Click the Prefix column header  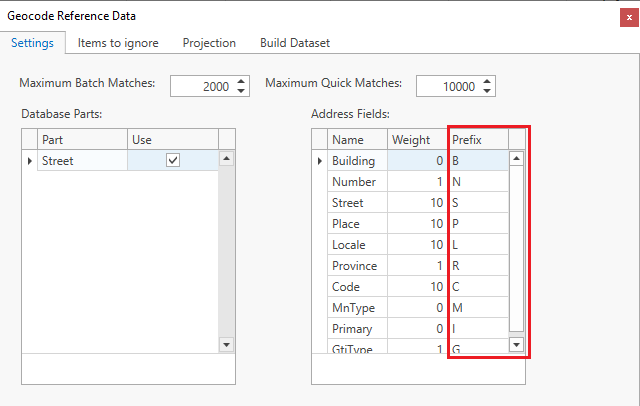(x=477, y=140)
